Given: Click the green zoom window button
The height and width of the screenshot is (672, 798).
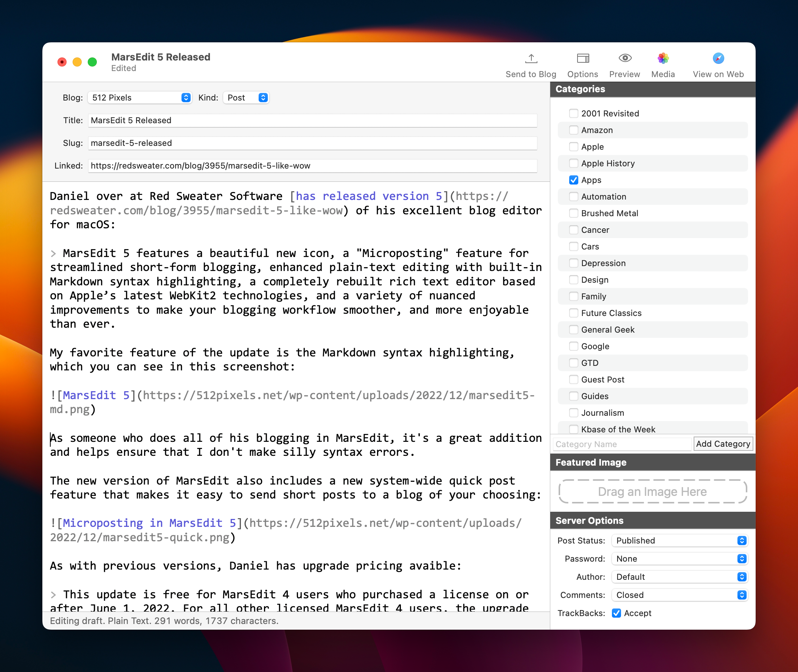Looking at the screenshot, I should tap(93, 62).
